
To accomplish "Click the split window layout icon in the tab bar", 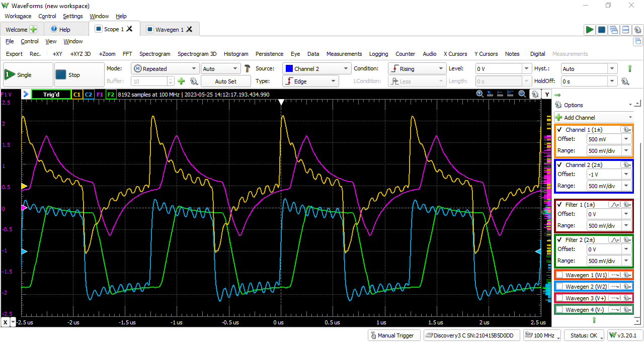I will pos(625,30).
